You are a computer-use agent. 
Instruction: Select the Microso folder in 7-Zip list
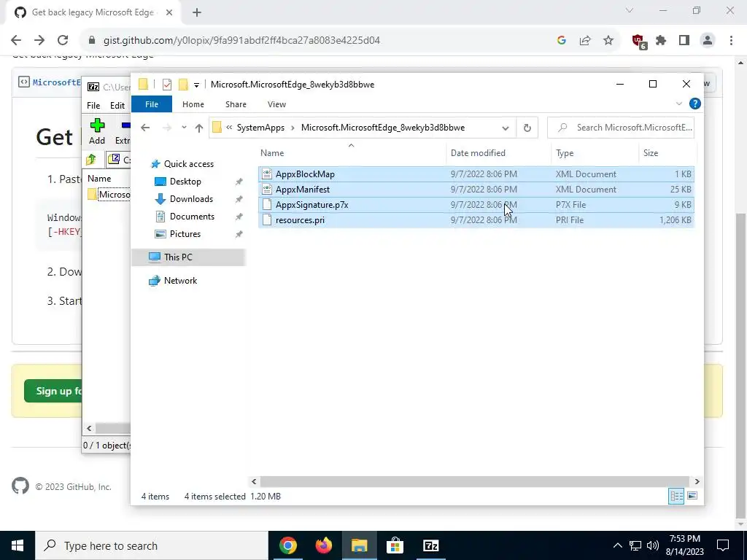pyautogui.click(x=109, y=195)
